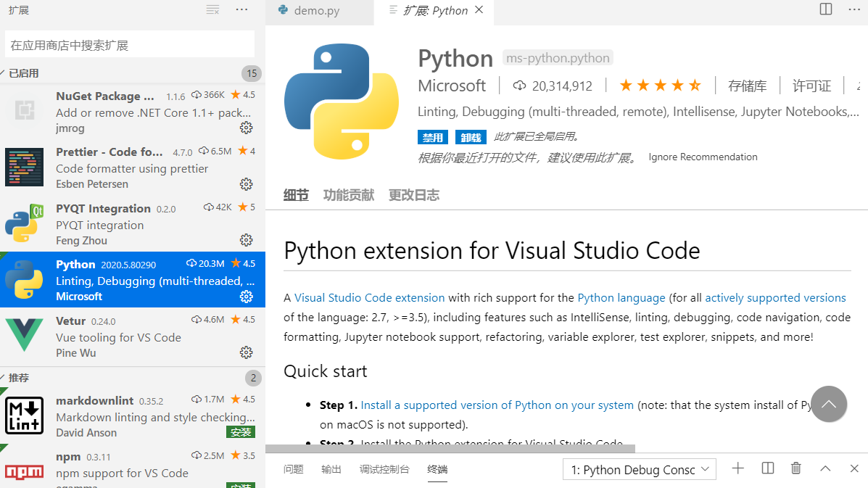Click the ms-python.python identifier label
This screenshot has width=868, height=488.
[x=558, y=57]
